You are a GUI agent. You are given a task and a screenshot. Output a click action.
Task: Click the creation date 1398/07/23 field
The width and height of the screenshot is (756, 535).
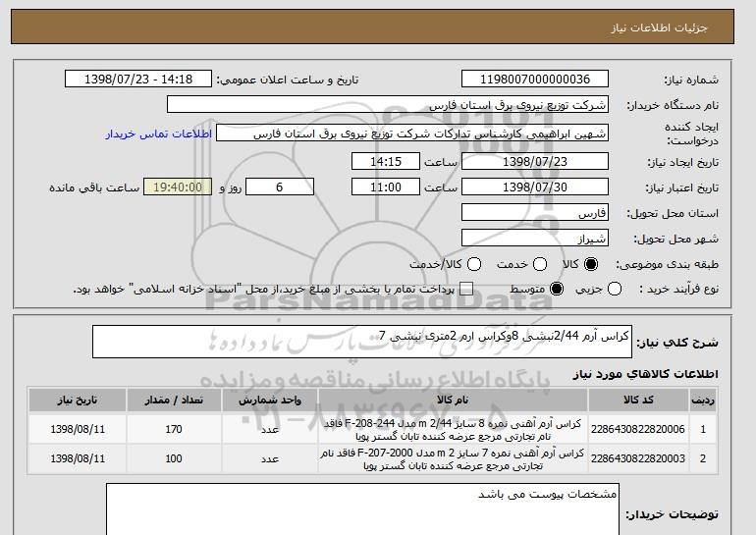click(x=535, y=161)
